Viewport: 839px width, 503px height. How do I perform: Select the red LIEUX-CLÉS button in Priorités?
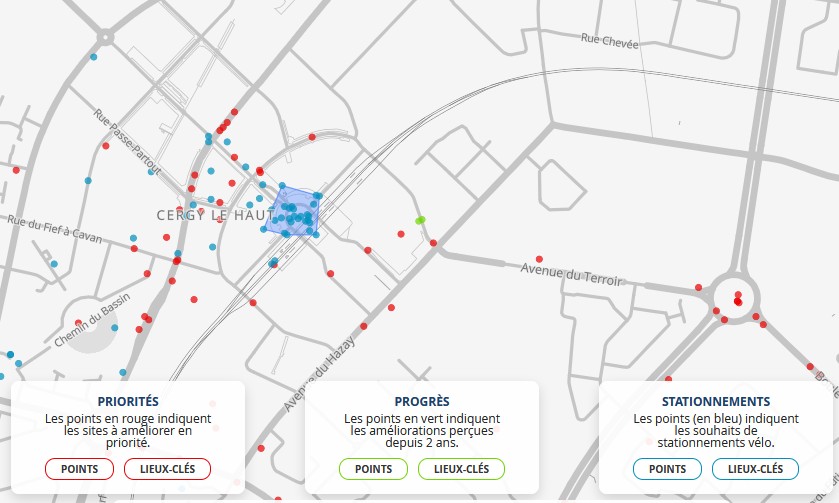(167, 469)
